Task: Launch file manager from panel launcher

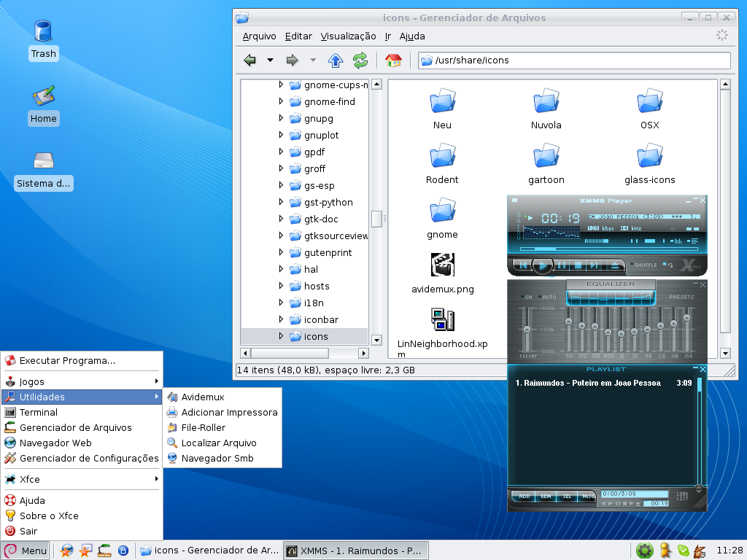Action: 104,551
